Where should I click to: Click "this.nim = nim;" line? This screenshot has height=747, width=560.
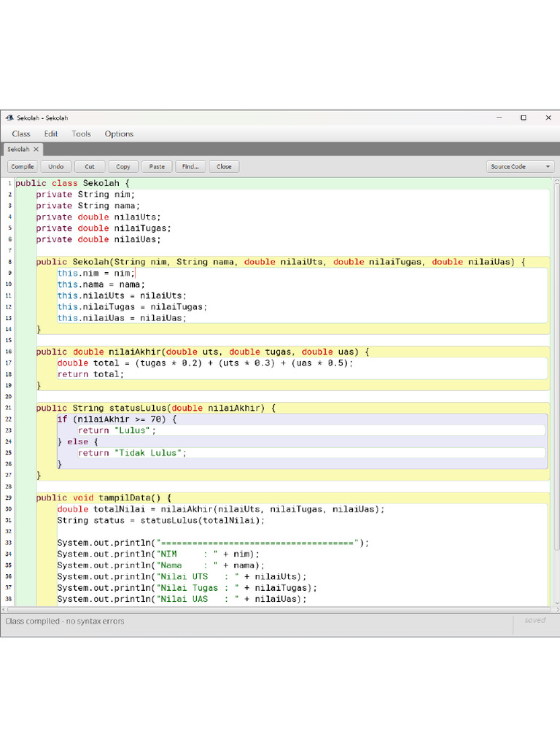coord(96,274)
